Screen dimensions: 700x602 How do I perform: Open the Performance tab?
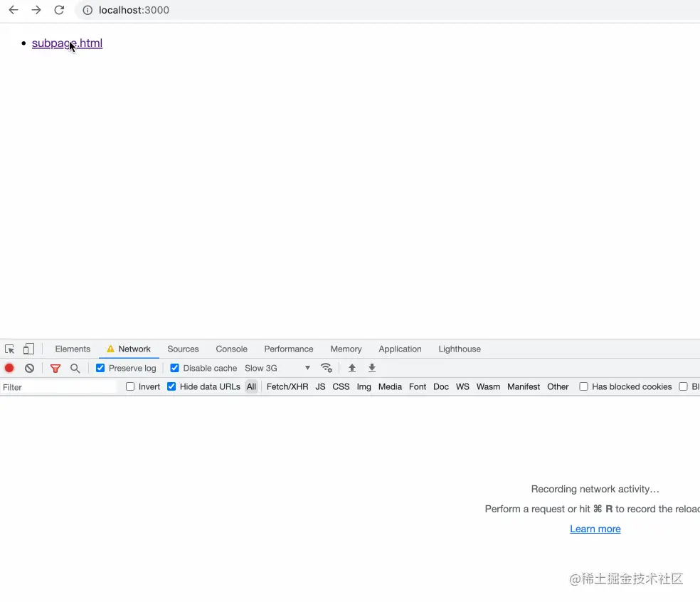click(288, 349)
